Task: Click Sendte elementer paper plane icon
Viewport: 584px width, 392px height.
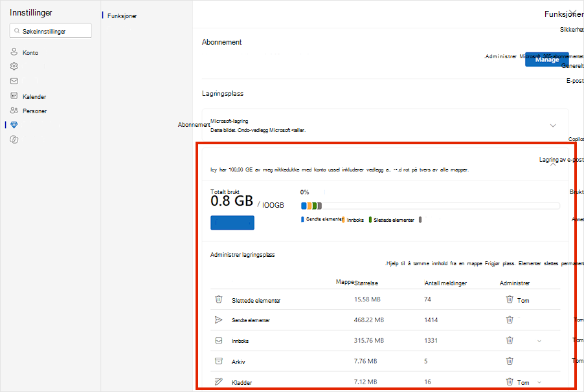Action: coord(219,320)
